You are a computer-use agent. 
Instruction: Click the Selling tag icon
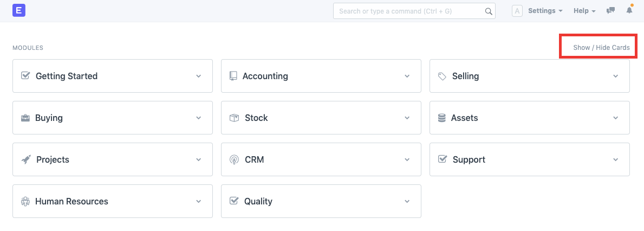click(442, 76)
